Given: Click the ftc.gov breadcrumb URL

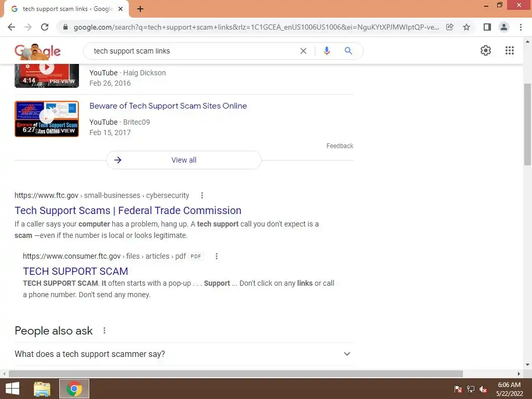Looking at the screenshot, I should (102, 195).
